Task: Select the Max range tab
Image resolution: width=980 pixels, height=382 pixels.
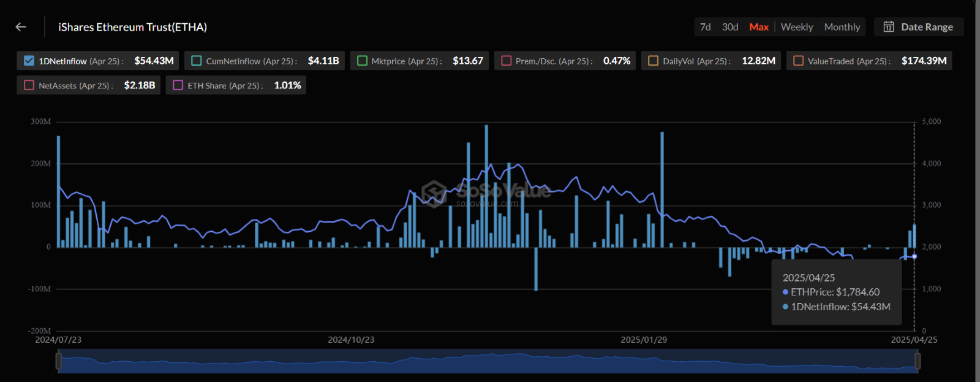Action: click(759, 27)
